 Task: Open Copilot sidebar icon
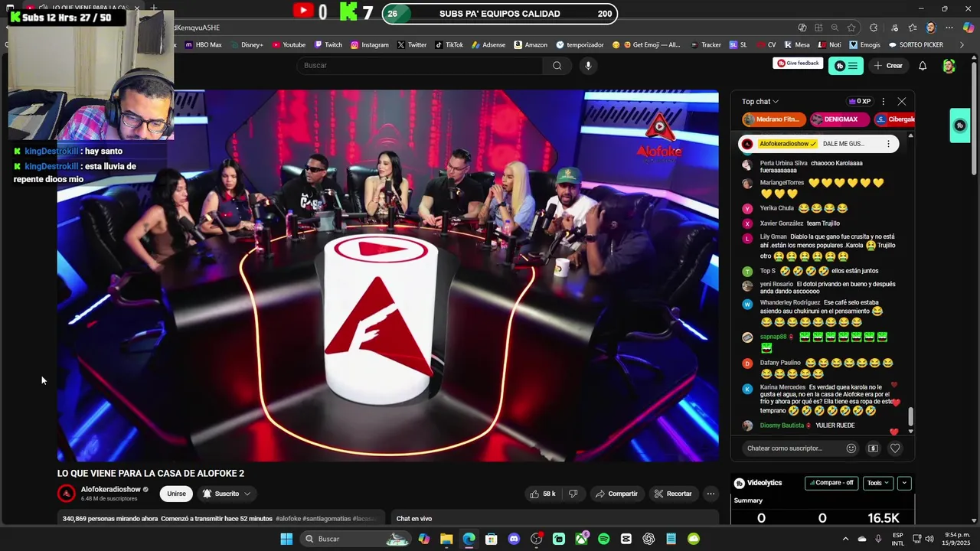pos(968,28)
